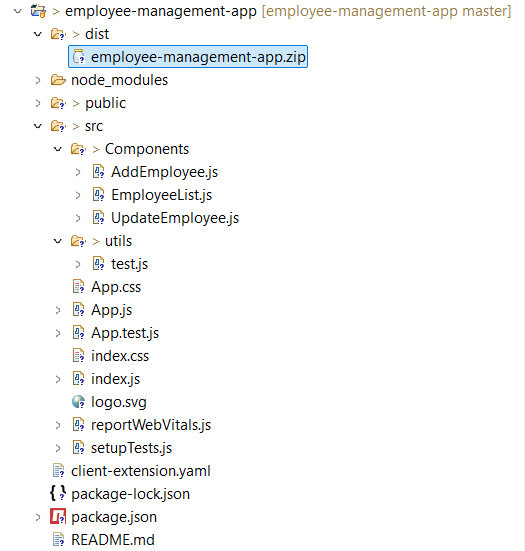Click the logo.svg globe icon
525x551 pixels.
tap(78, 402)
